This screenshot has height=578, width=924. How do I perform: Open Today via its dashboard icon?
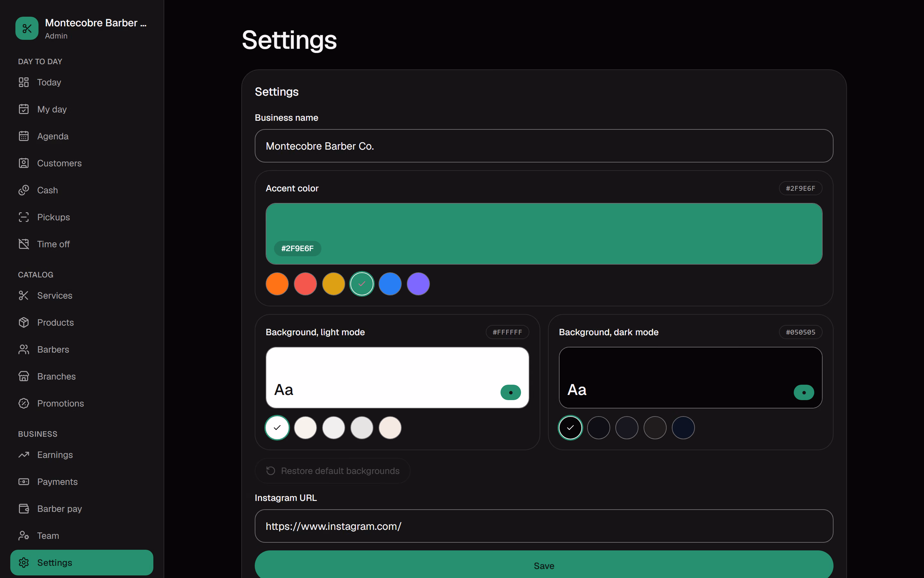24,82
